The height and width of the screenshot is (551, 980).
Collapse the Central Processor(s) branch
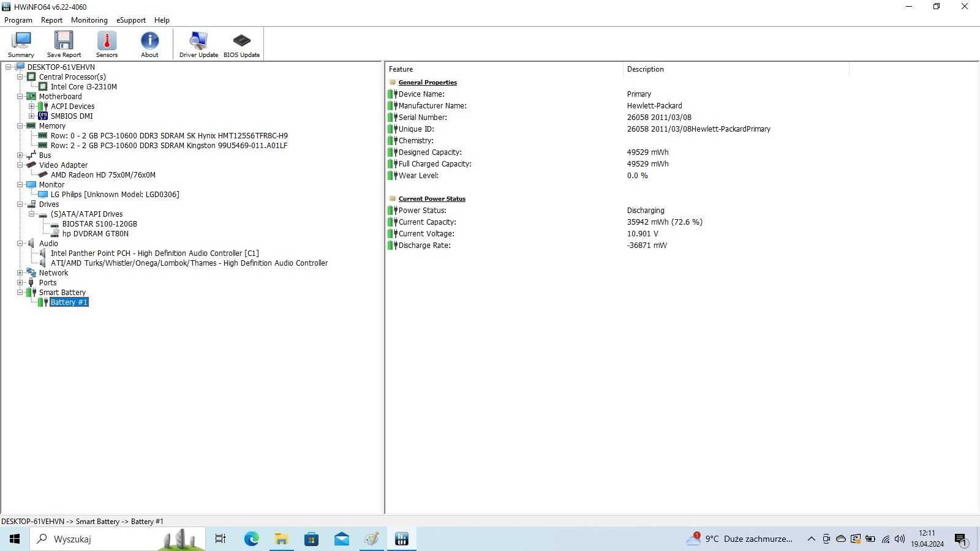click(x=20, y=77)
